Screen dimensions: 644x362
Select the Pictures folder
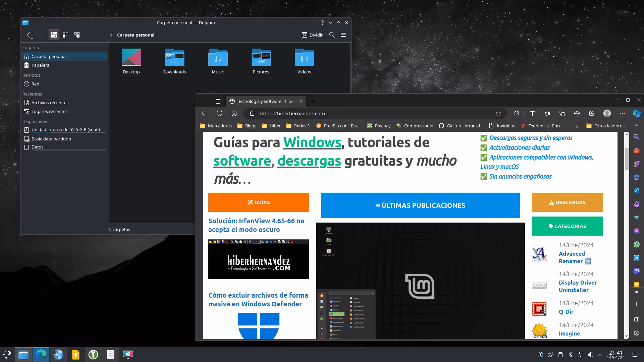pyautogui.click(x=261, y=62)
